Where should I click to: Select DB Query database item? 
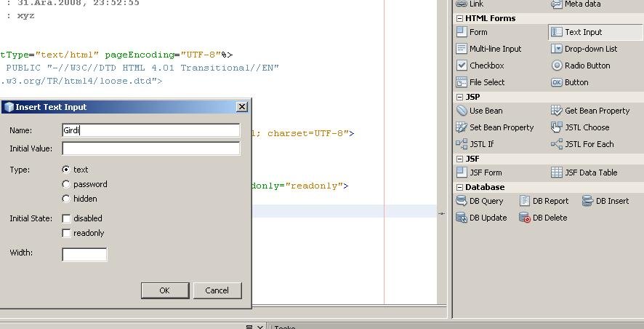tap(480, 201)
